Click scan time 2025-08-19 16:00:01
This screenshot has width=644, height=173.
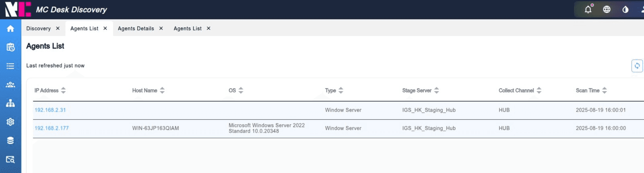point(601,110)
